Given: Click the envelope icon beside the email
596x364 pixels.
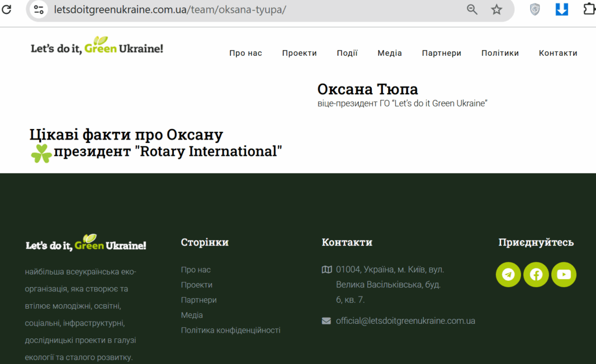Looking at the screenshot, I should [326, 321].
